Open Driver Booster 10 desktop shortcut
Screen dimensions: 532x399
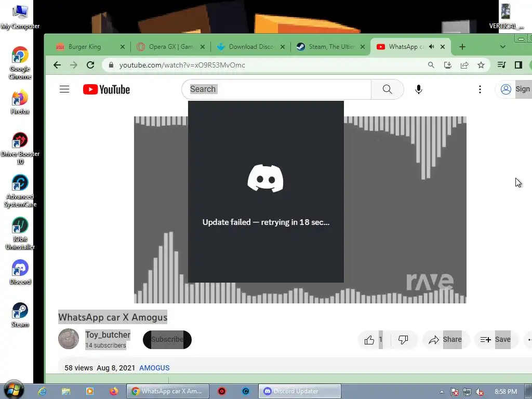tap(20, 148)
